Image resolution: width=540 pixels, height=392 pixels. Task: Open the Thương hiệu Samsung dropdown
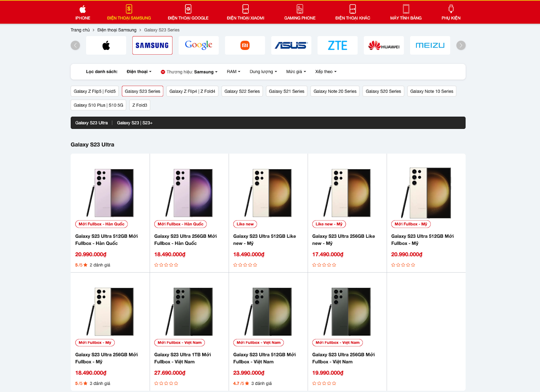(192, 72)
